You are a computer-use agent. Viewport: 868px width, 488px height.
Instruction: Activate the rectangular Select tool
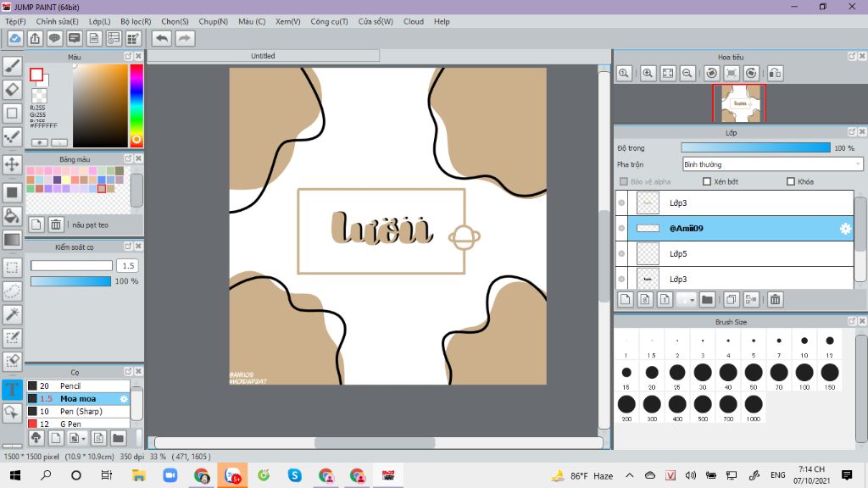[12, 267]
